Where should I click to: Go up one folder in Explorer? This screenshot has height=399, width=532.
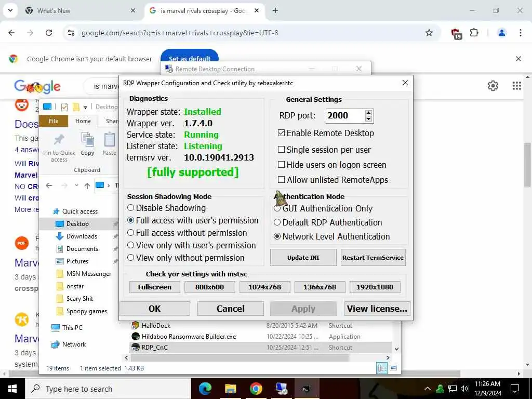(87, 185)
